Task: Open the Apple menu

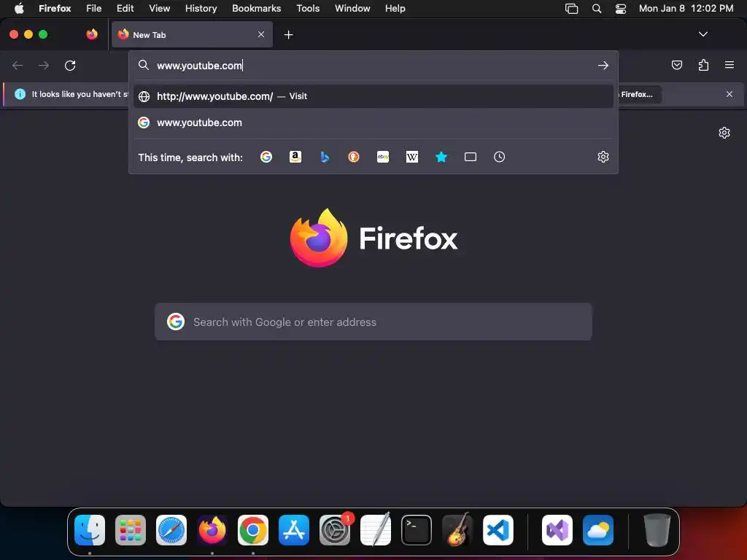Action: [19, 8]
